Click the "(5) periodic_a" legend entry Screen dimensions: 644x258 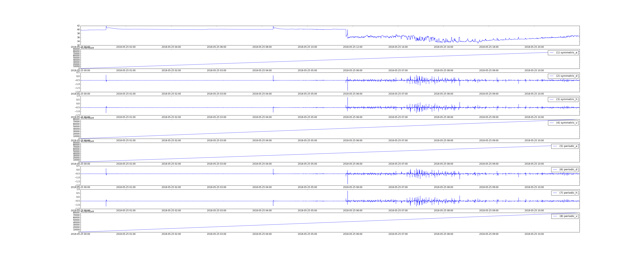pyautogui.click(x=565, y=146)
